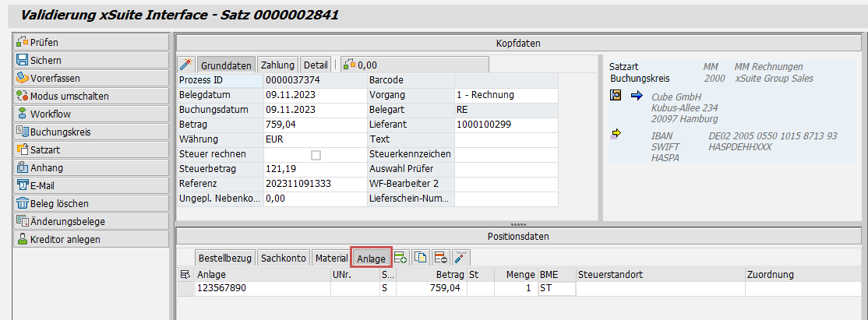
Task: Click the empty WF-Bearbeiter 2 field
Action: coord(506,184)
